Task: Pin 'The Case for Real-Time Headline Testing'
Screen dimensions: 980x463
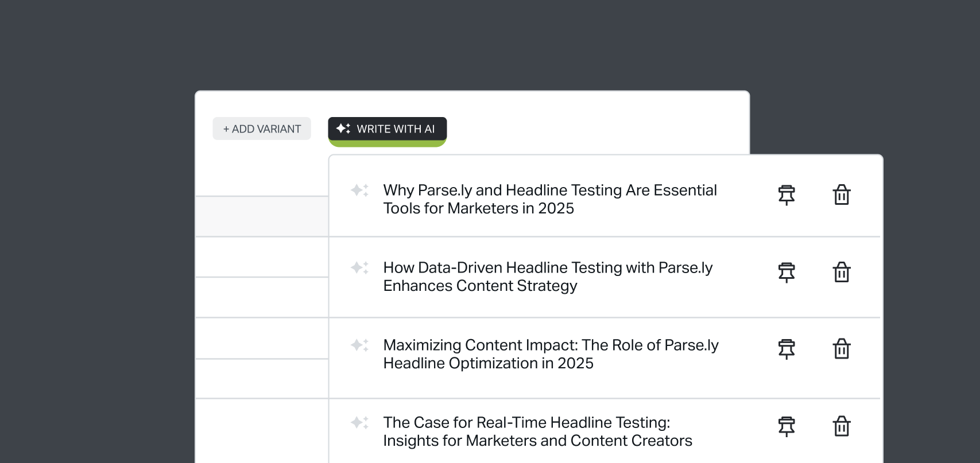Action: pos(787,427)
